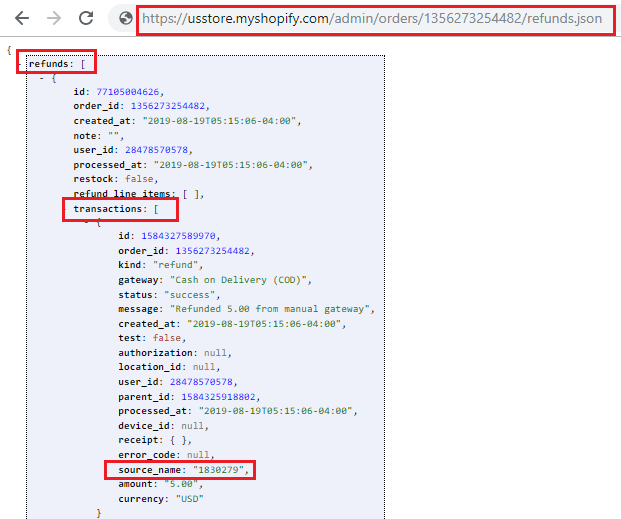Collapse the refunds array
621x519 pixels.
[x=20, y=64]
